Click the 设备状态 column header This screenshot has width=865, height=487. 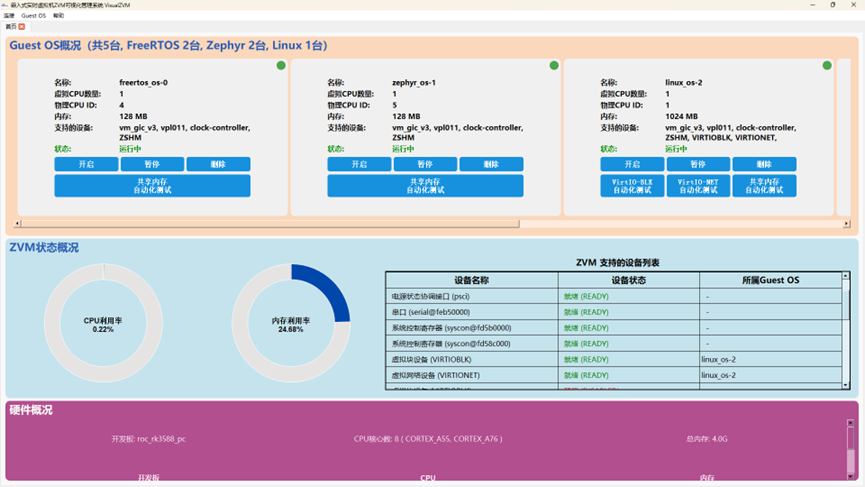pos(629,280)
